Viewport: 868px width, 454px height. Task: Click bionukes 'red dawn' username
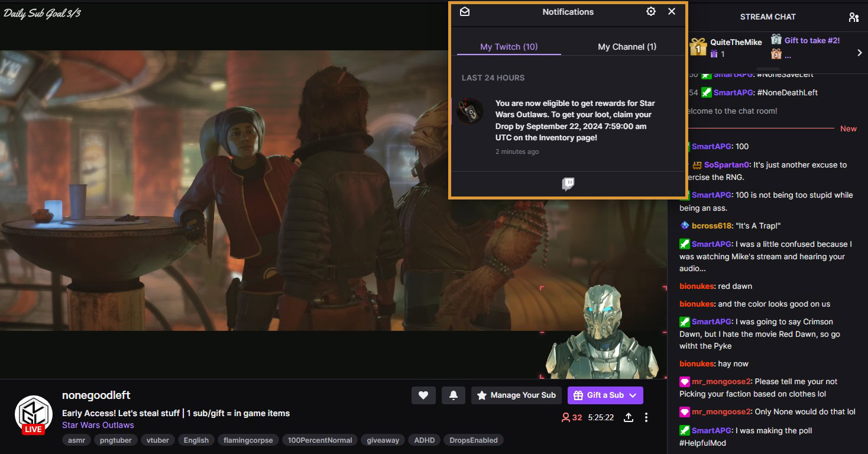697,286
